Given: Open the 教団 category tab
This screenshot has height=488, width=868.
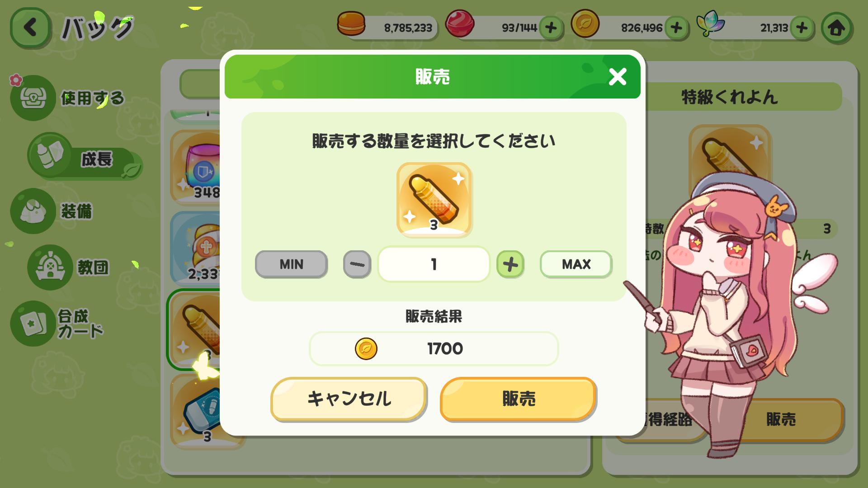Looking at the screenshot, I should click(69, 267).
